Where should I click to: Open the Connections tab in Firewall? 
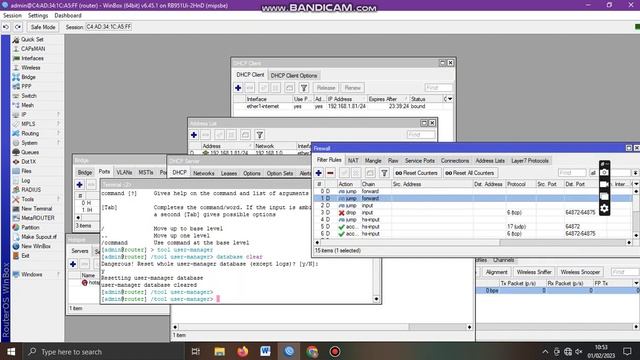[x=455, y=161]
